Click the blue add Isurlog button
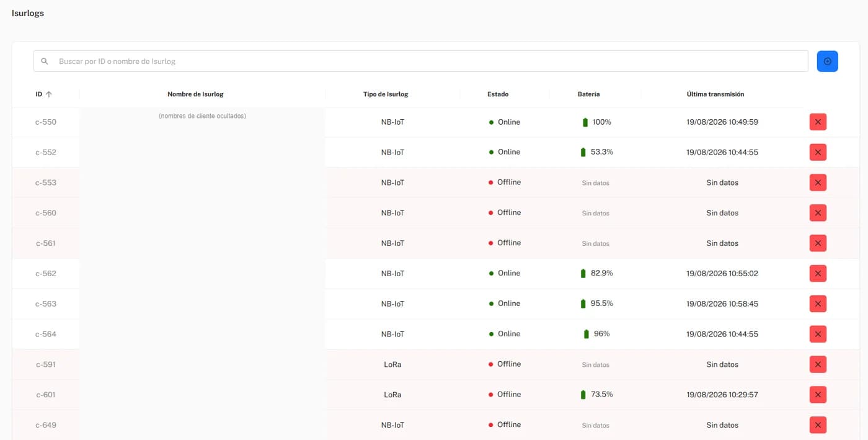 [827, 61]
